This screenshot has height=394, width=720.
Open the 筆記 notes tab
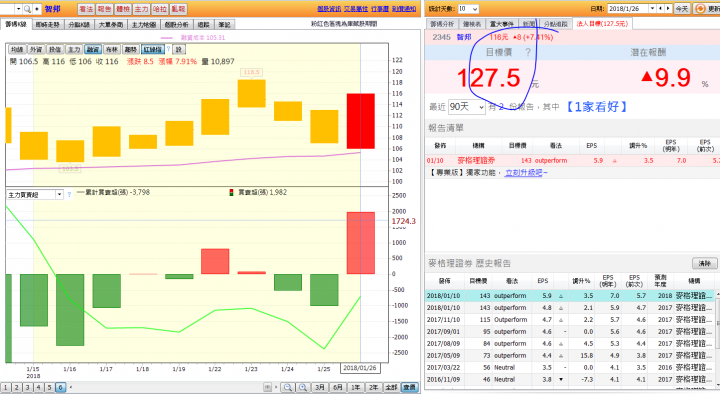(x=224, y=25)
